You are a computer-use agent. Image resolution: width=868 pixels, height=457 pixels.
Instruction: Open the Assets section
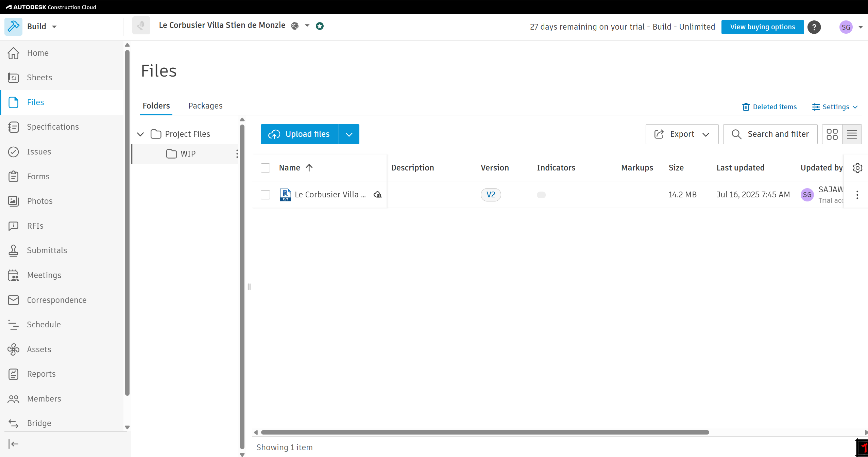coord(62,349)
